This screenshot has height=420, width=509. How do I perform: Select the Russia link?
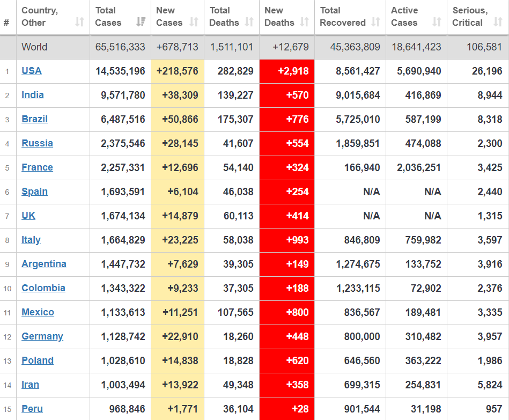[37, 143]
